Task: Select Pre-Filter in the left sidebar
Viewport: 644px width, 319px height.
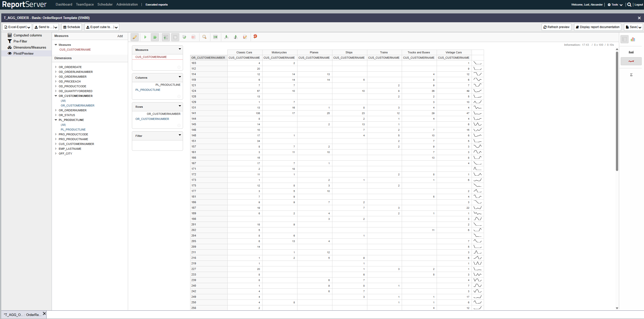Action: (x=20, y=41)
